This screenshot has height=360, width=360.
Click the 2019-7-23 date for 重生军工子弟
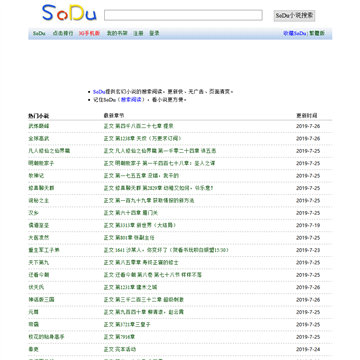pyautogui.click(x=308, y=250)
